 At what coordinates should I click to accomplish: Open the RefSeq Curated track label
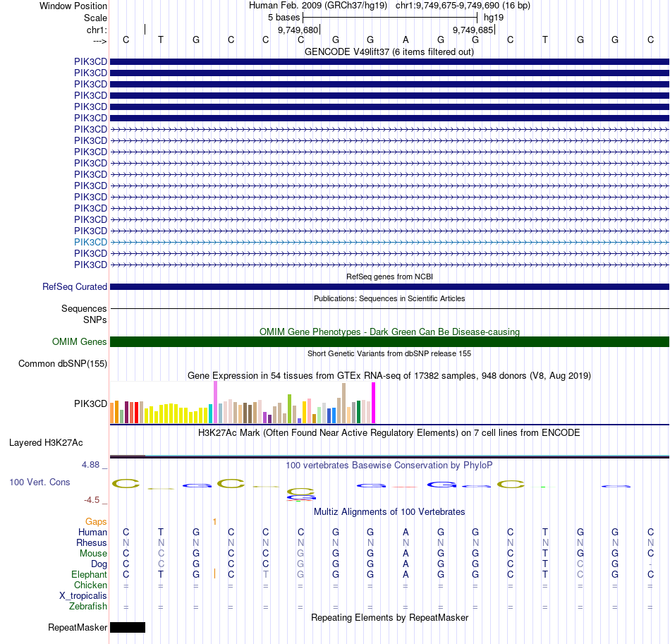coord(75,287)
